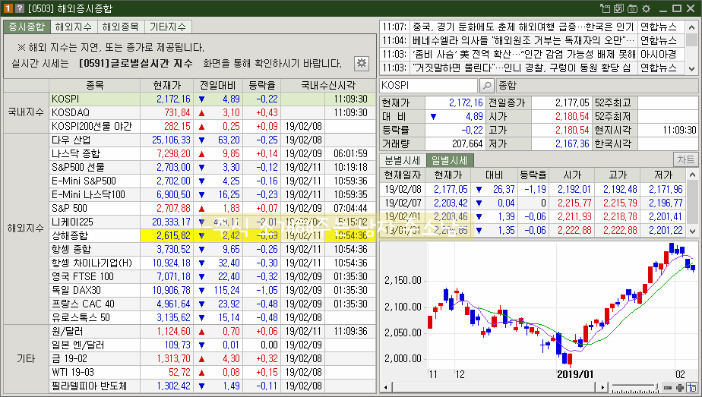Select the S&P500 선물 row

212,167
